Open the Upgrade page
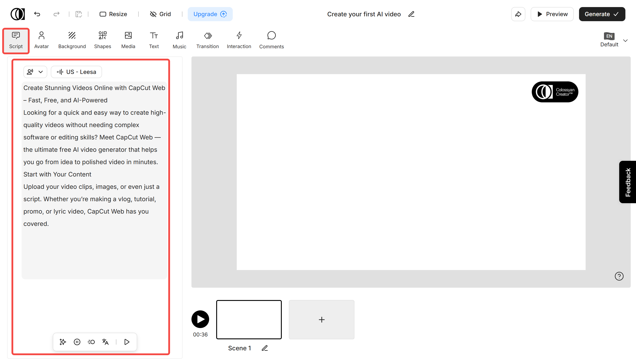The image size is (636, 364). [x=210, y=14]
